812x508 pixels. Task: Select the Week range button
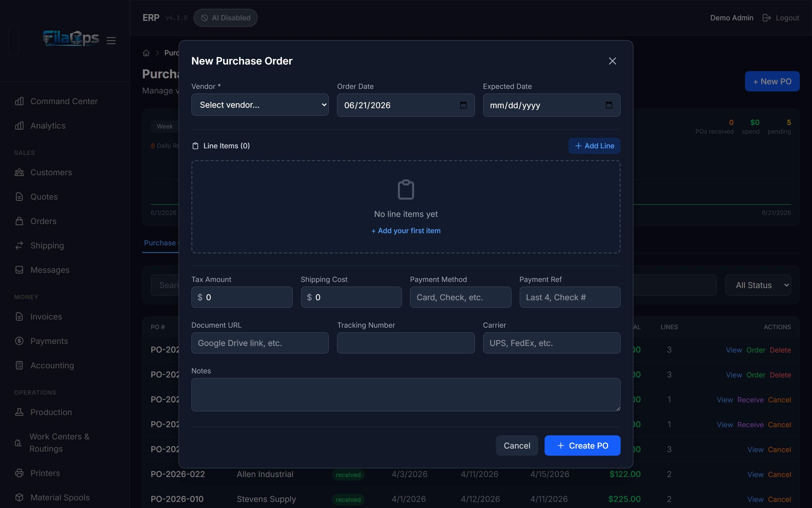[x=164, y=126]
